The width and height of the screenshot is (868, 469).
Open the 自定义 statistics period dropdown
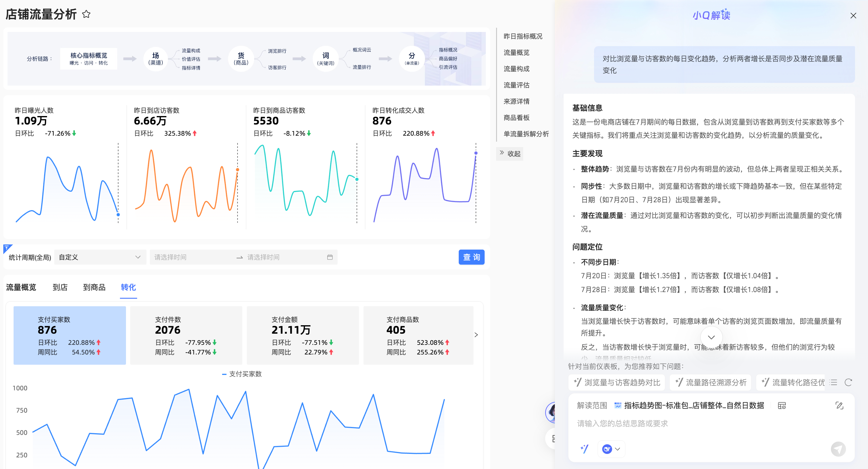[x=100, y=257]
